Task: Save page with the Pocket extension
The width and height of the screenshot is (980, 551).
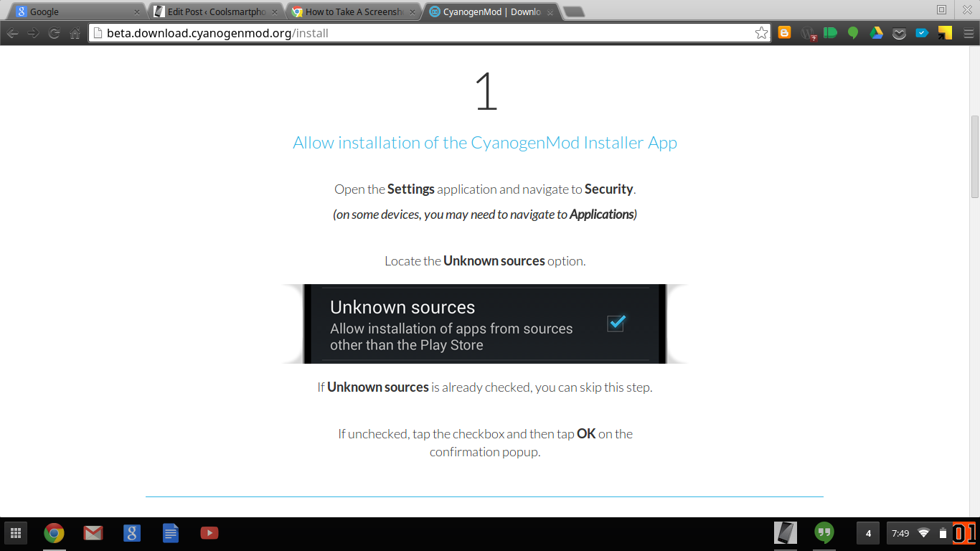Action: point(899,33)
